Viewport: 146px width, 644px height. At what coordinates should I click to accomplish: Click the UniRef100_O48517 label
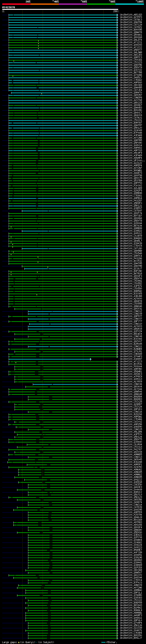(131, 78)
